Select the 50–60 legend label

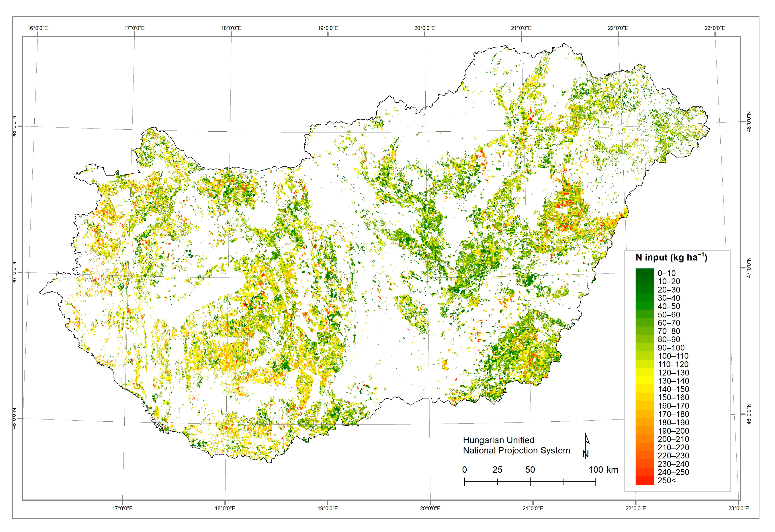tap(669, 314)
